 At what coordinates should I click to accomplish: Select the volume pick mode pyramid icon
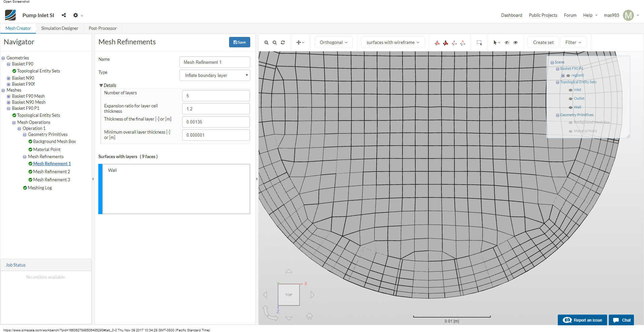[x=437, y=43]
